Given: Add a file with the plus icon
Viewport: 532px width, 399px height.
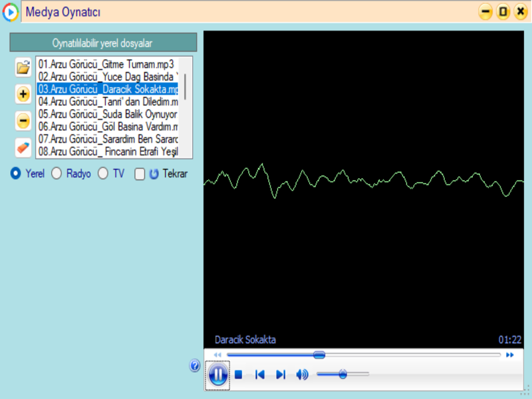Looking at the screenshot, I should coord(23,94).
